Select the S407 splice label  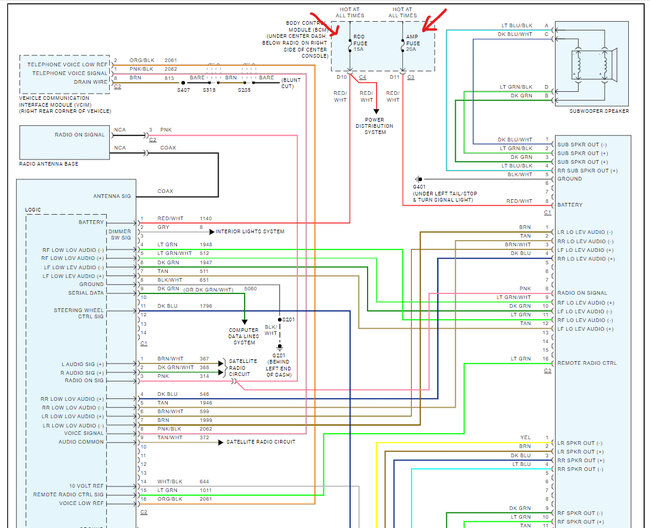tap(184, 90)
